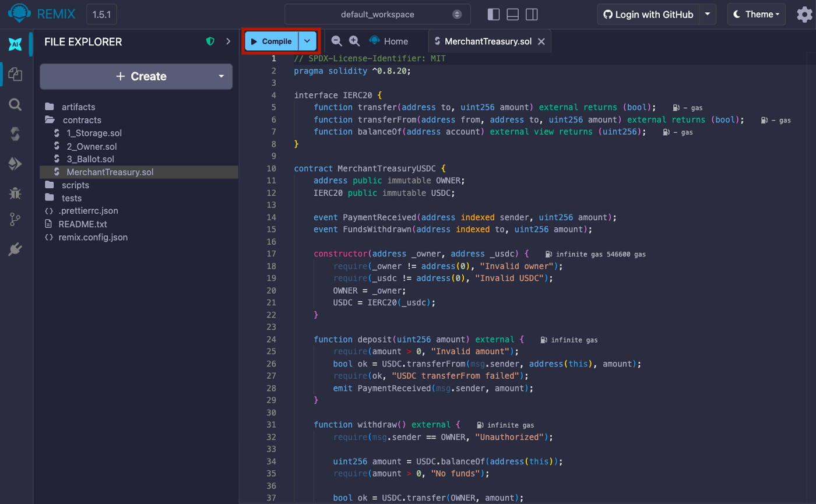
Task: Open Deploy & run transactions icon
Action: coord(15,164)
